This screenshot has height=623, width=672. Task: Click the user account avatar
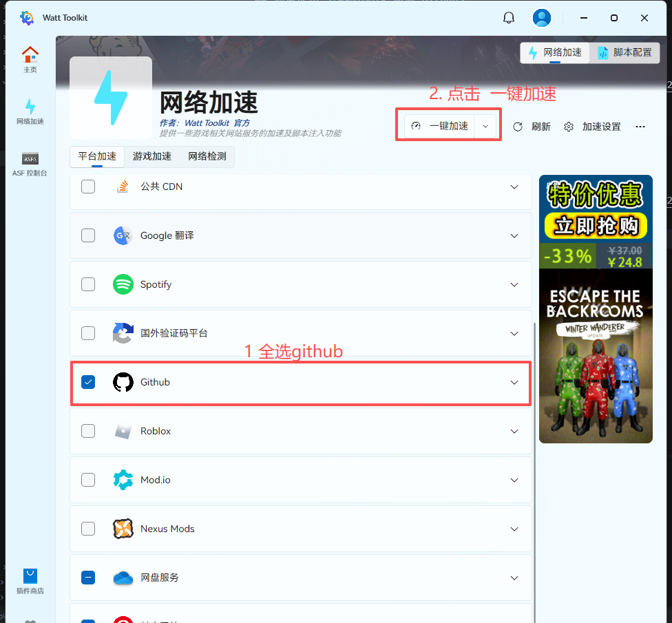(x=542, y=18)
